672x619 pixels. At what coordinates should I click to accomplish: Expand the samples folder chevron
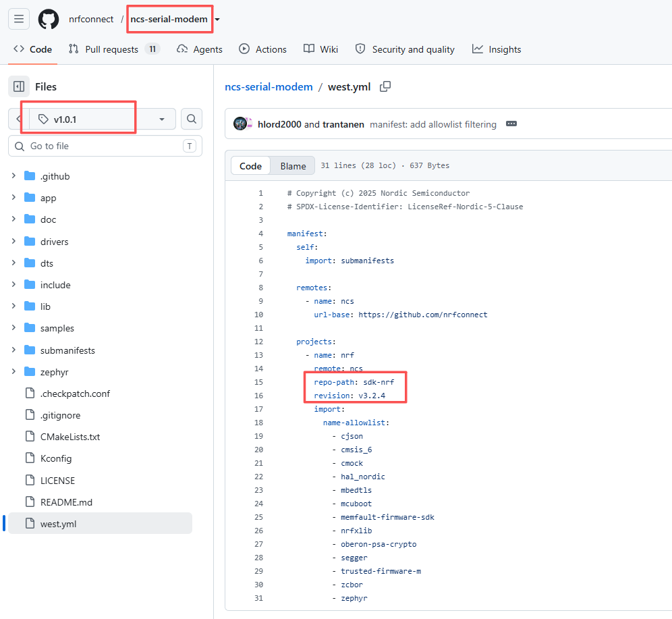(x=13, y=327)
